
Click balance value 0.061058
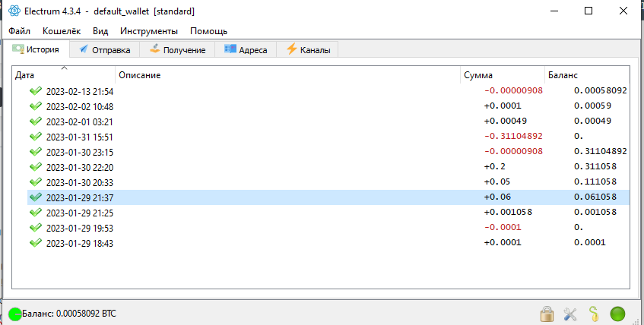[595, 197]
